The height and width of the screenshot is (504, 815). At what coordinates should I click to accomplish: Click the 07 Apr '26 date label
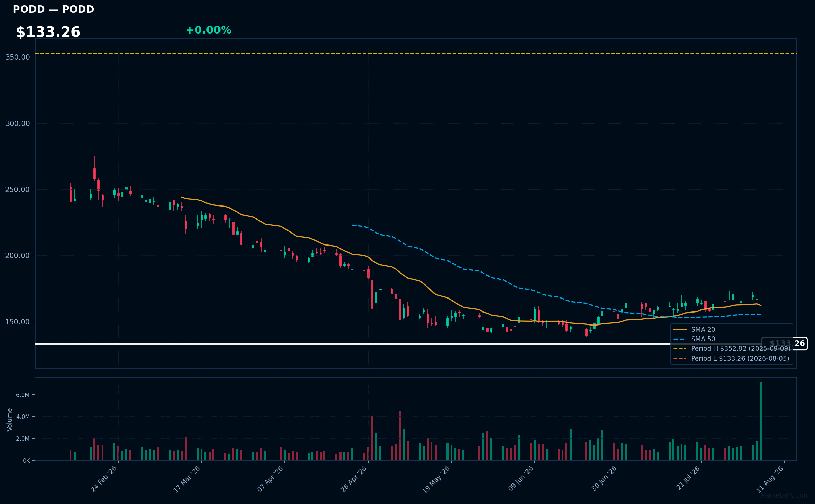tap(270, 479)
